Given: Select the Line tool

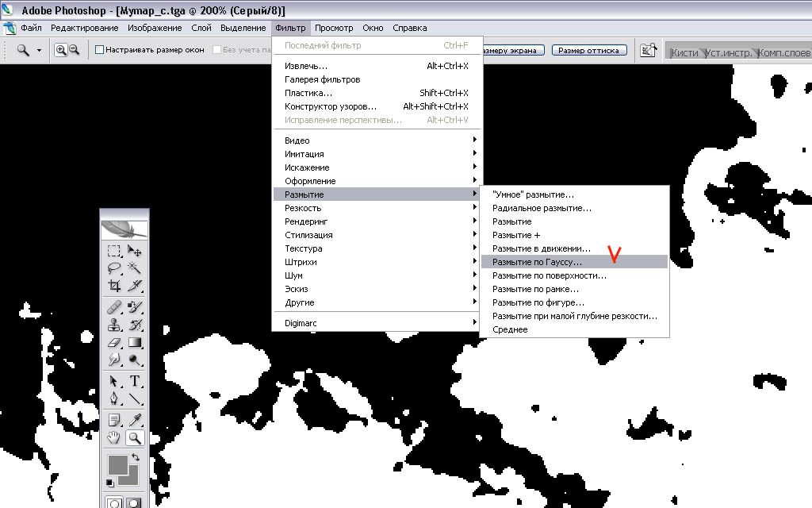Looking at the screenshot, I should pos(135,398).
